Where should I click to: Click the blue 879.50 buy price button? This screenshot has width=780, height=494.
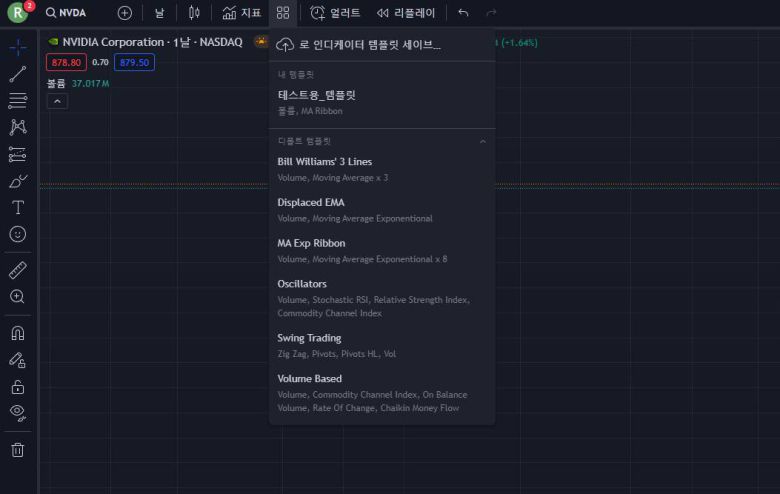(x=134, y=63)
